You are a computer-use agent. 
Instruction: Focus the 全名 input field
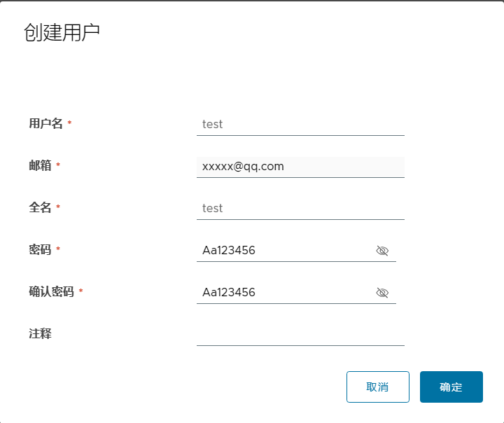[300, 209]
